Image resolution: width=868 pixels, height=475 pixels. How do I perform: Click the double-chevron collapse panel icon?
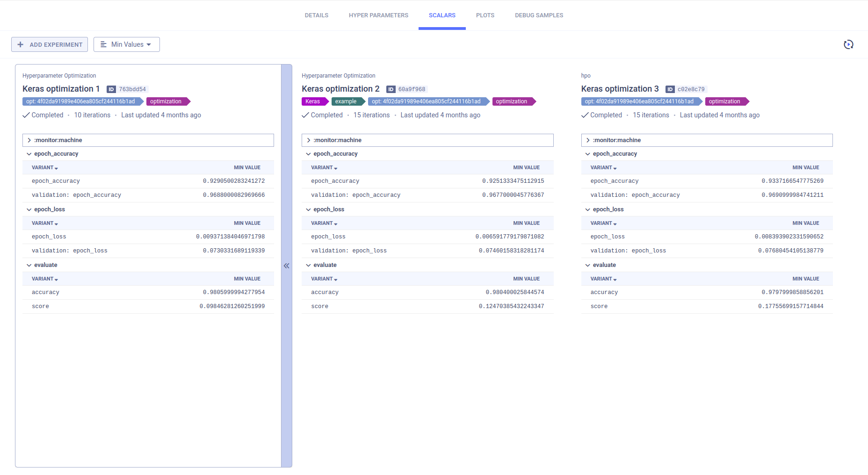(287, 266)
